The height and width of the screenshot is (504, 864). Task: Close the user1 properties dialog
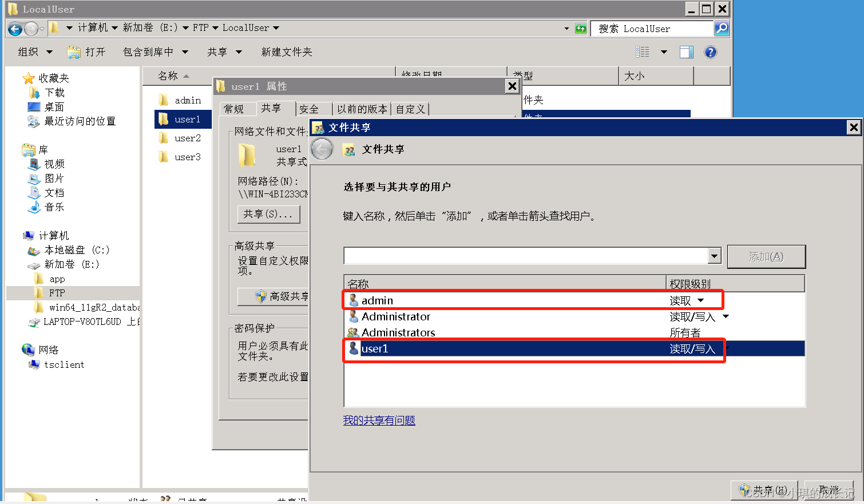click(x=512, y=86)
